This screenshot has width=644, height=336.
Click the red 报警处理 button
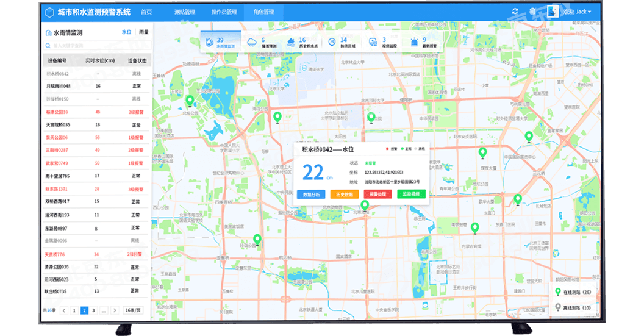click(378, 194)
